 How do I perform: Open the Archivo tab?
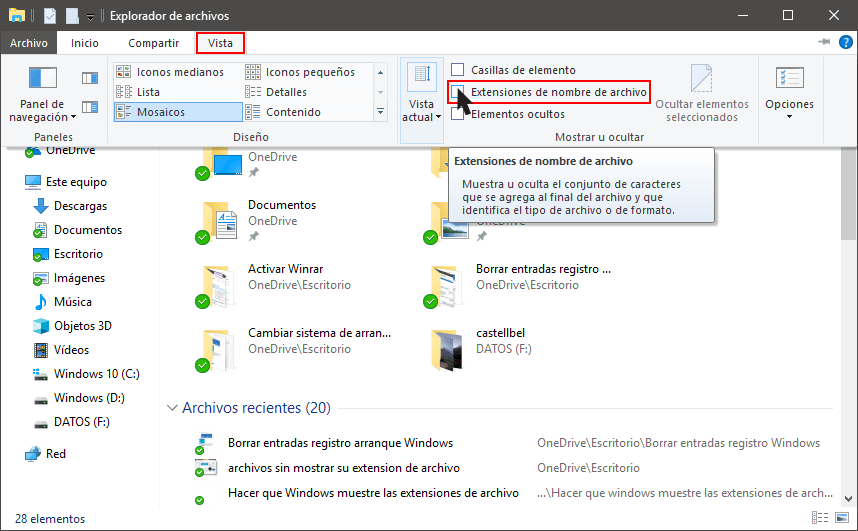point(28,43)
